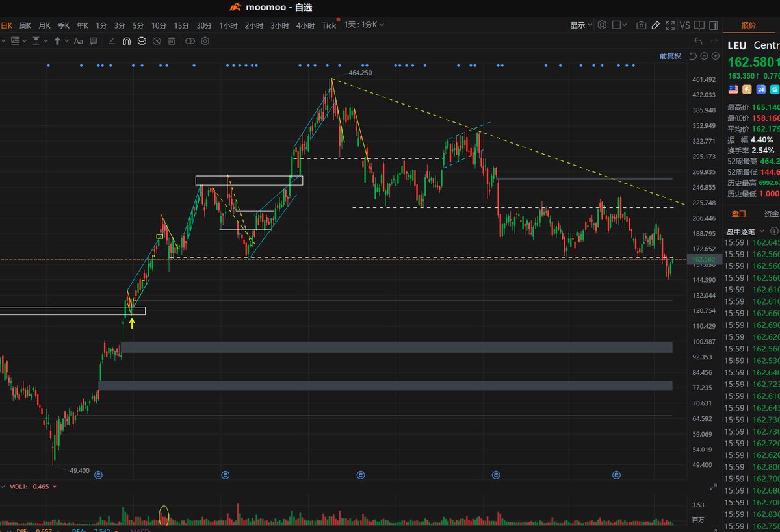This screenshot has width=780, height=532.
Task: Undo the last drawing action
Action: (x=699, y=41)
